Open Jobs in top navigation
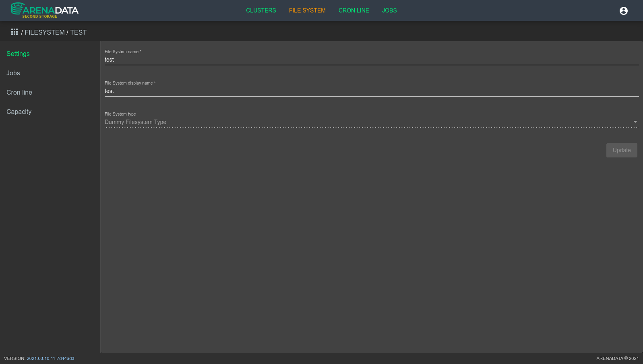Image resolution: width=643 pixels, height=364 pixels. coord(389,10)
